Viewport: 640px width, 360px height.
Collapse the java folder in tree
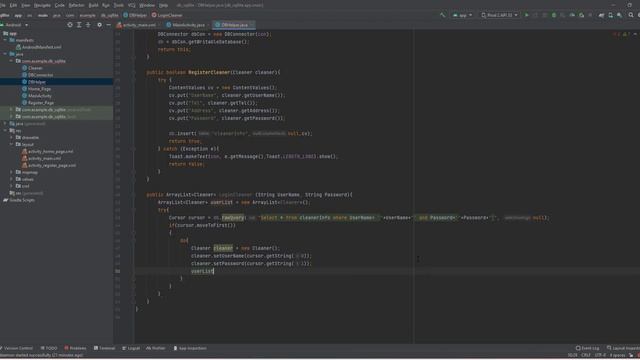click(x=5, y=54)
